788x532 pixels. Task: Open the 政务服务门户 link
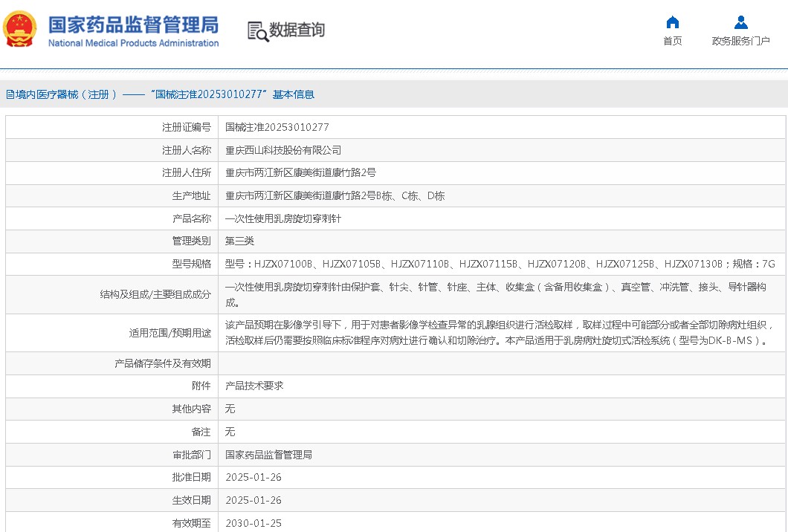[740, 41]
